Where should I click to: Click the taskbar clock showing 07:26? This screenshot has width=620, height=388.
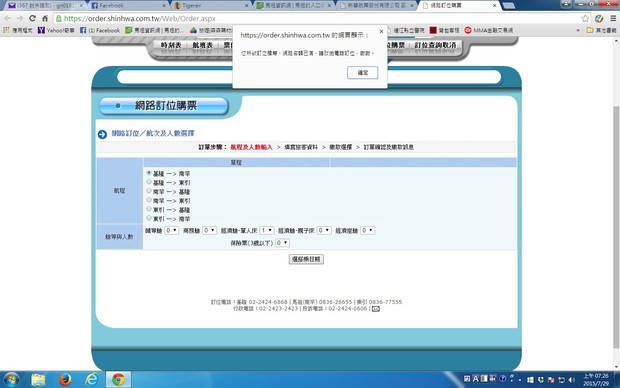596,380
